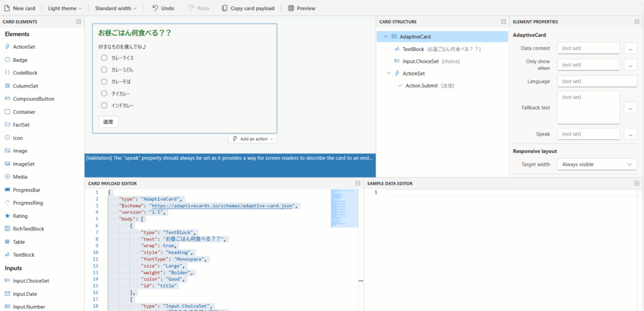Click the payload editor minimap
This screenshot has height=311, width=644.
(345, 208)
